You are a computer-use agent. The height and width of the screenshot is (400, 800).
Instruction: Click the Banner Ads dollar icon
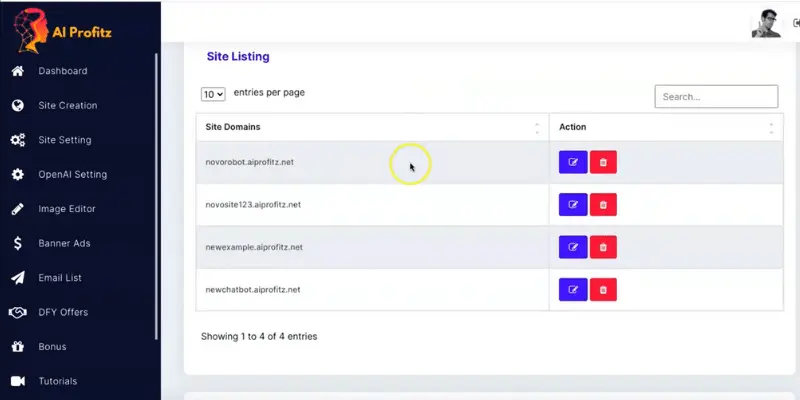tap(18, 243)
